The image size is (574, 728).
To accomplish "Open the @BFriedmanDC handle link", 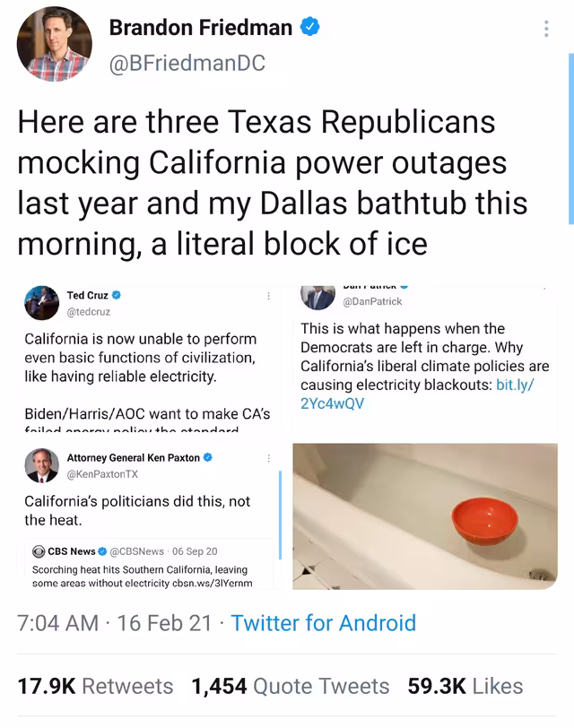I will point(187,63).
